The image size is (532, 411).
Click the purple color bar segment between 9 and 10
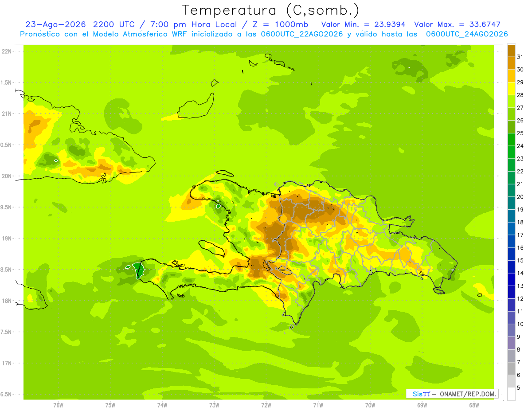click(x=511, y=330)
